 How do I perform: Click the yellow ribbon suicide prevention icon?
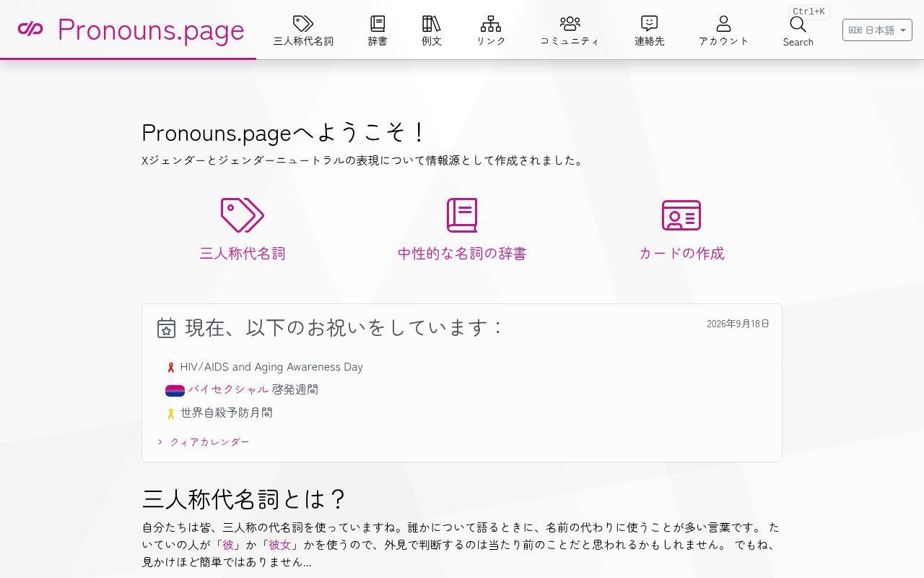[x=171, y=414]
